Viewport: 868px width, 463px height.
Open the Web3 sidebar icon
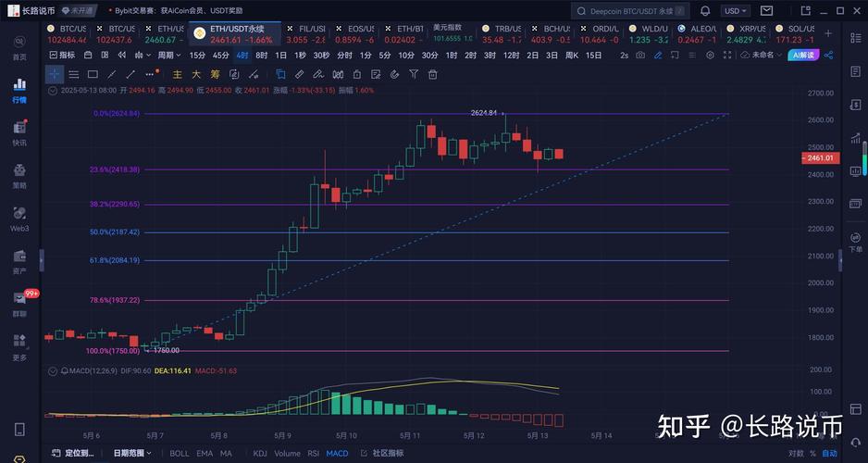point(19,219)
